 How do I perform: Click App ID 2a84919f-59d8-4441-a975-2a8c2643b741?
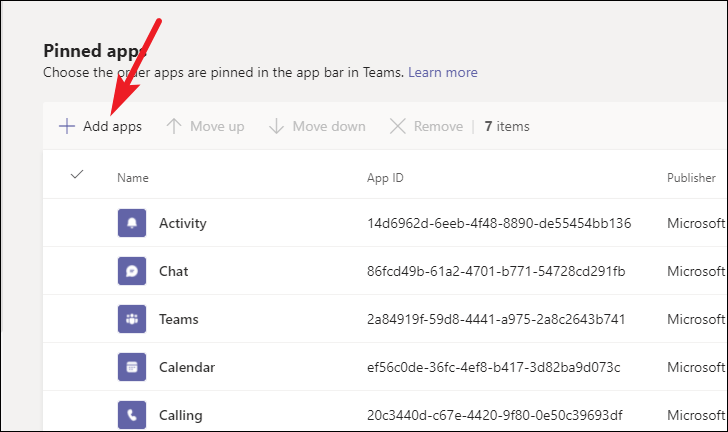pyautogui.click(x=496, y=319)
